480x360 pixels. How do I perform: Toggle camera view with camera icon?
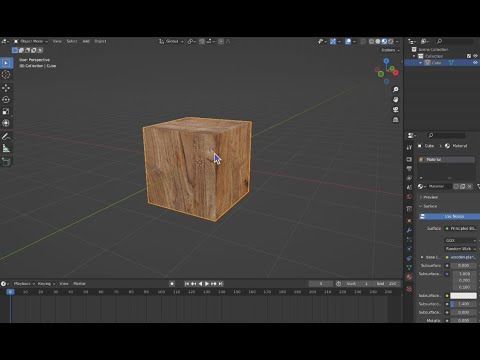[395, 109]
